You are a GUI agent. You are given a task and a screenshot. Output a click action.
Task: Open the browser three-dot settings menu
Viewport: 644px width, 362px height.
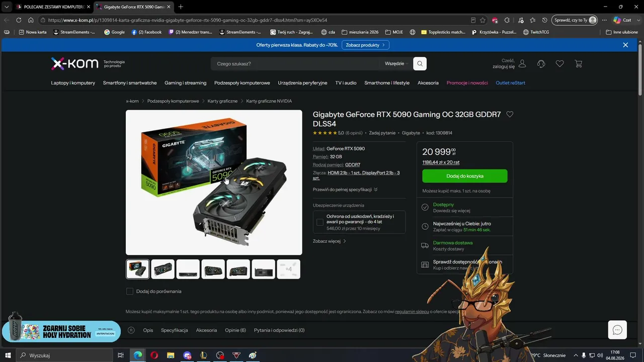click(604, 20)
